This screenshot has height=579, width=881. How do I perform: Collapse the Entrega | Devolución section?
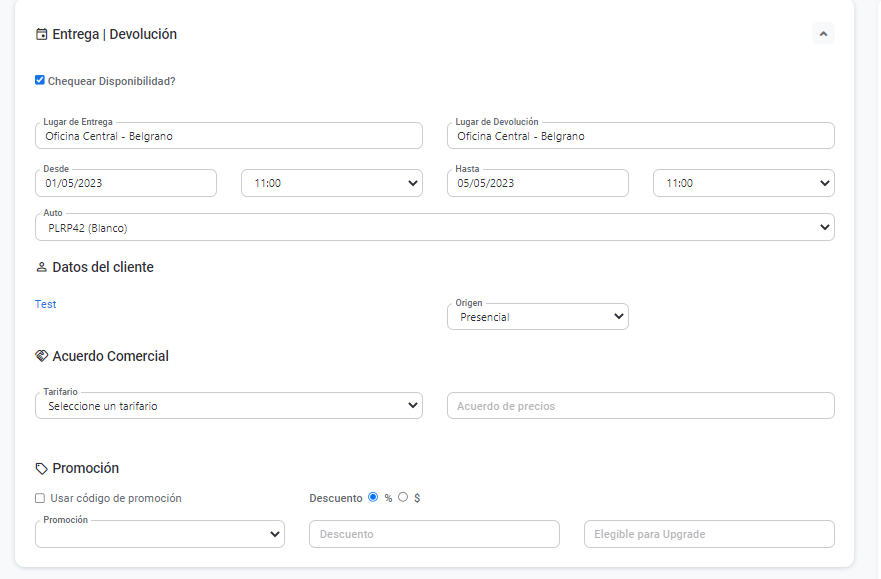823,34
